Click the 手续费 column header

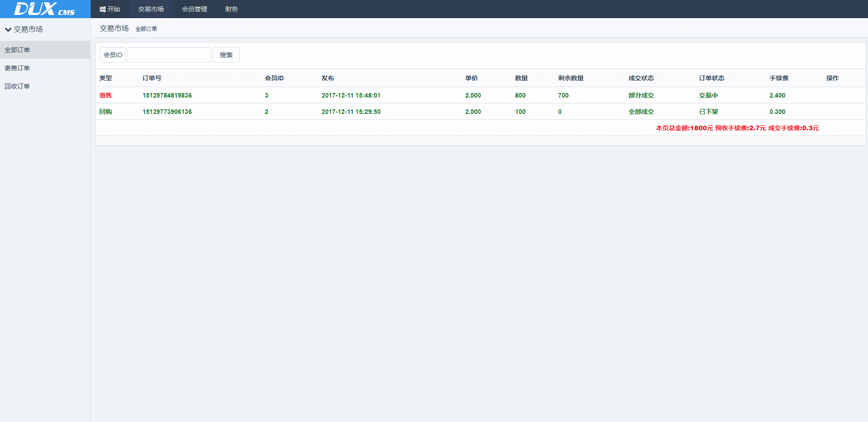pos(779,78)
